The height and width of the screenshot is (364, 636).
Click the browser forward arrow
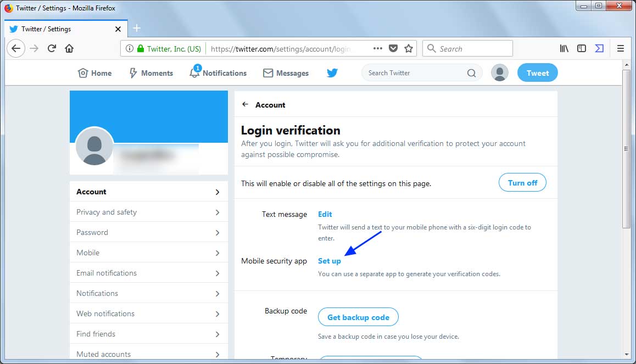tap(34, 49)
